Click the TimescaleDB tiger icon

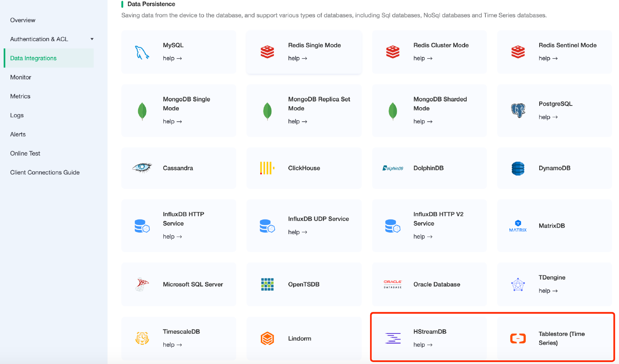[142, 338]
